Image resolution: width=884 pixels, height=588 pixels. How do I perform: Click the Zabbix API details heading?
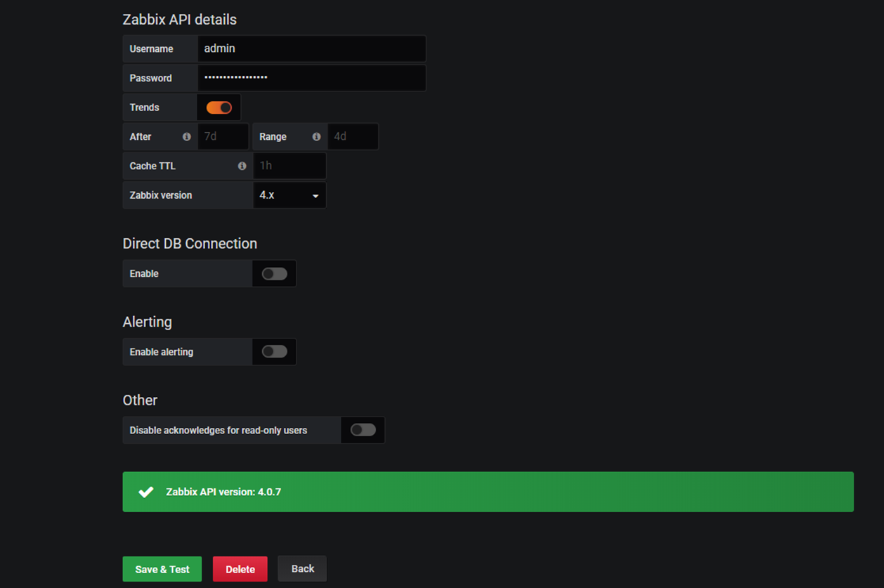[x=180, y=20]
